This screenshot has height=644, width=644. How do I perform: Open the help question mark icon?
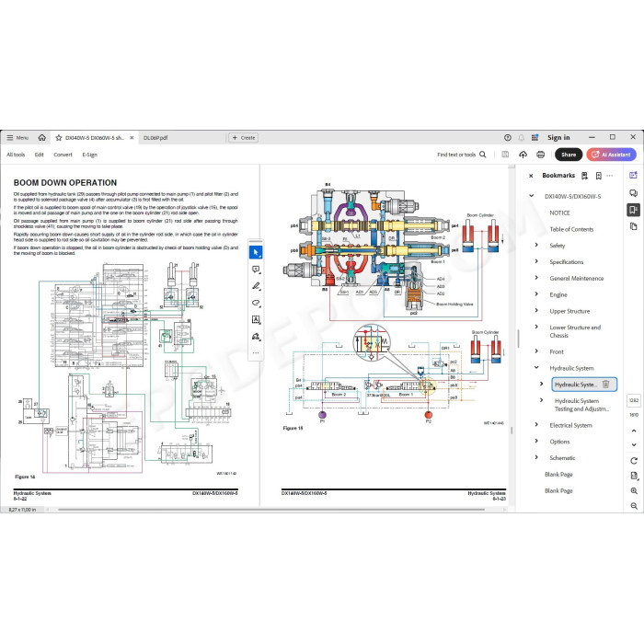[x=508, y=138]
